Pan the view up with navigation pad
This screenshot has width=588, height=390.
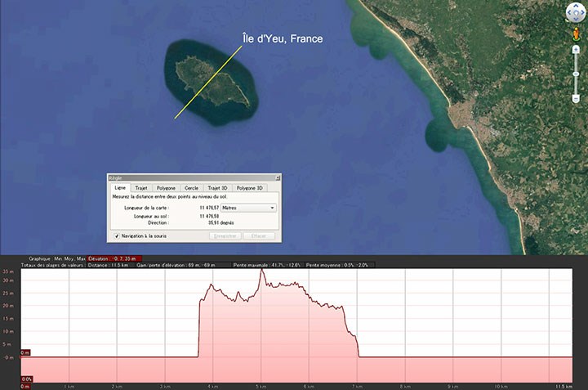coord(576,7)
